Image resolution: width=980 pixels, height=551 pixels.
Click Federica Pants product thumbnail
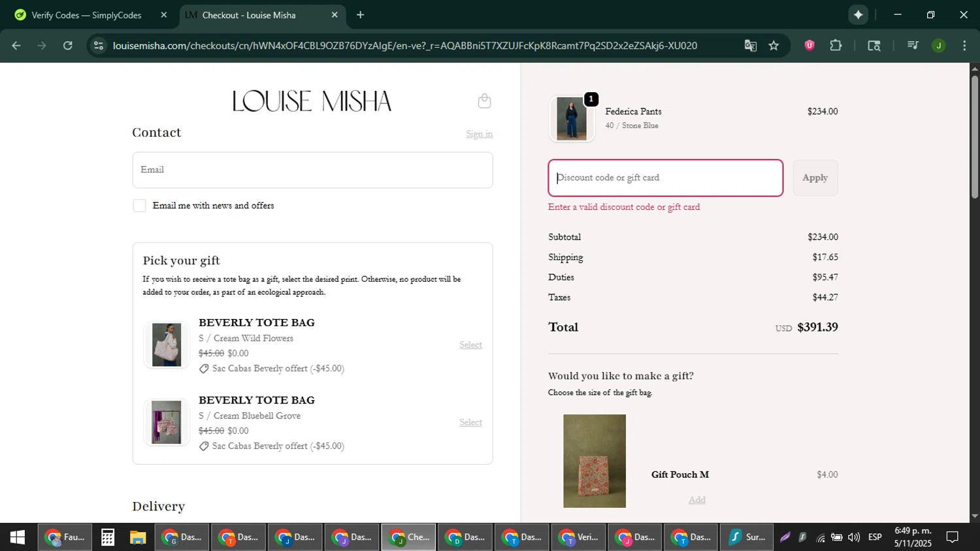[x=572, y=119]
